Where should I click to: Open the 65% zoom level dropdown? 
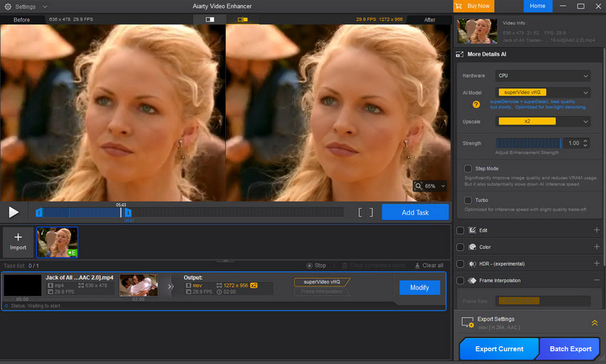443,186
